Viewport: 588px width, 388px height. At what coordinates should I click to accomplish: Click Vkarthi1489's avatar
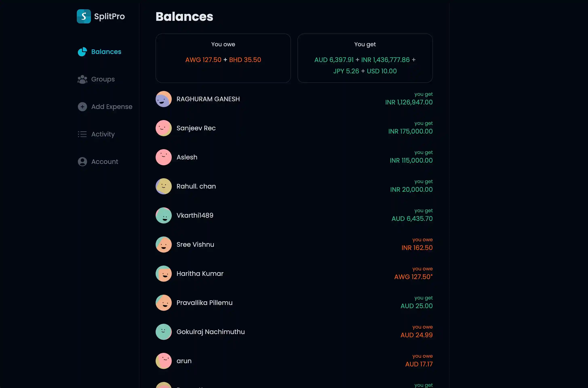163,215
